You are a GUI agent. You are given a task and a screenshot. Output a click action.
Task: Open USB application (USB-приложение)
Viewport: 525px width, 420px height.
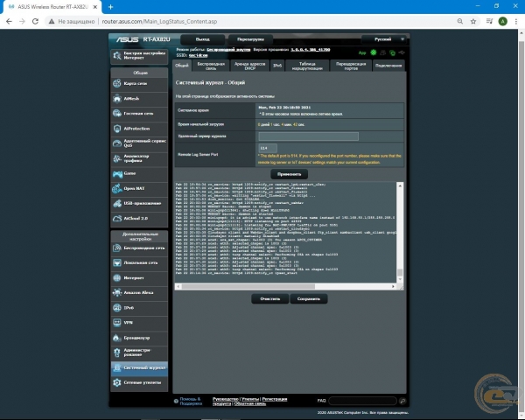pyautogui.click(x=139, y=203)
